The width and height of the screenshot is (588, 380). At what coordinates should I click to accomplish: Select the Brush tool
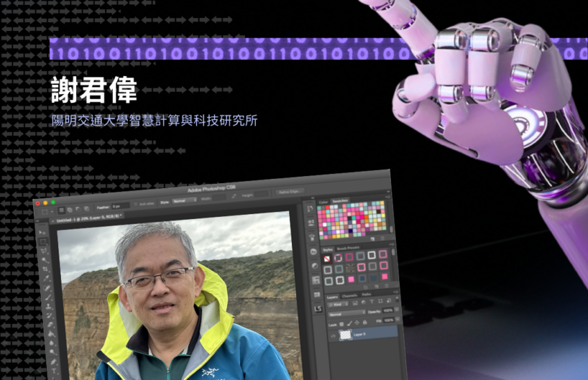pos(48,297)
